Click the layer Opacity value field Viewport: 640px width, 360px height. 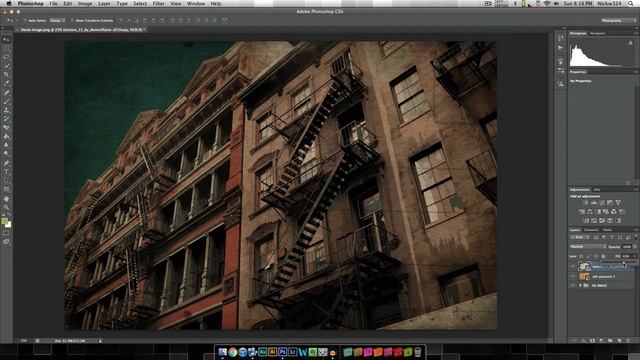[x=627, y=247]
